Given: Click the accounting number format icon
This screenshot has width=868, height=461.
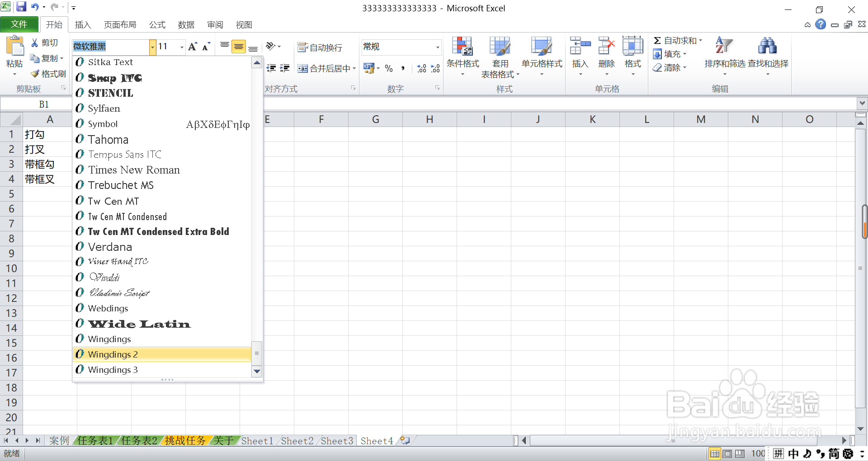Looking at the screenshot, I should click(369, 68).
